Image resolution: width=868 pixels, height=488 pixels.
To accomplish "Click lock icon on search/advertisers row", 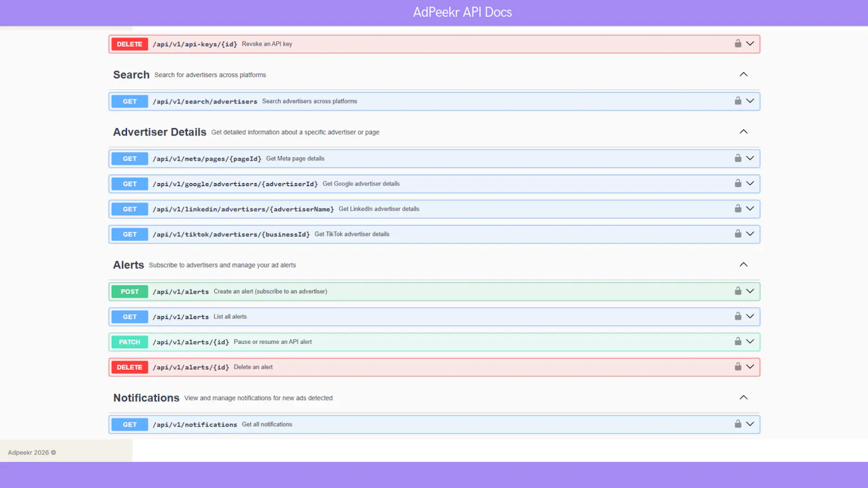I will (x=738, y=101).
